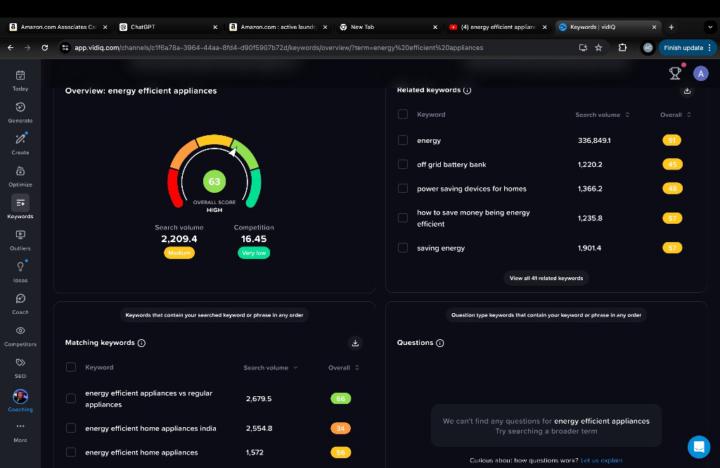720x468 pixels.
Task: Download the matching keywords list
Action: pyautogui.click(x=355, y=343)
